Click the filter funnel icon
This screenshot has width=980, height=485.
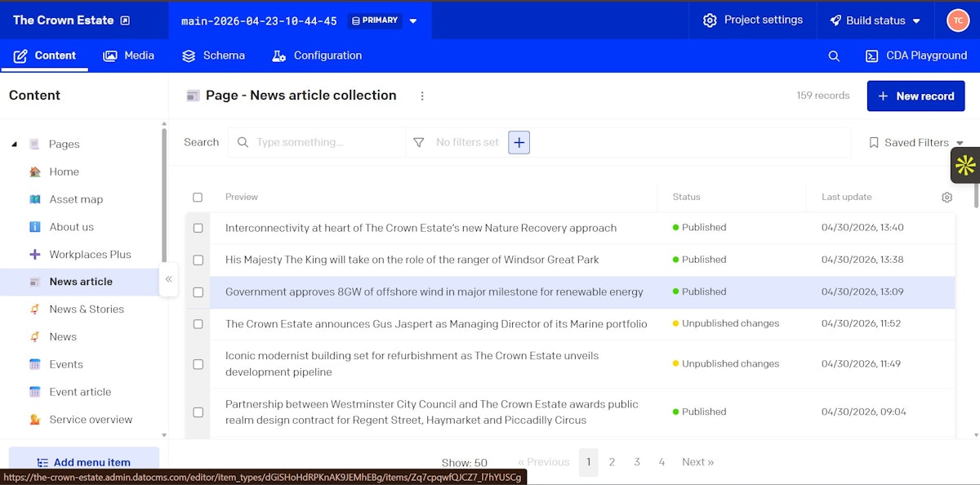click(419, 142)
